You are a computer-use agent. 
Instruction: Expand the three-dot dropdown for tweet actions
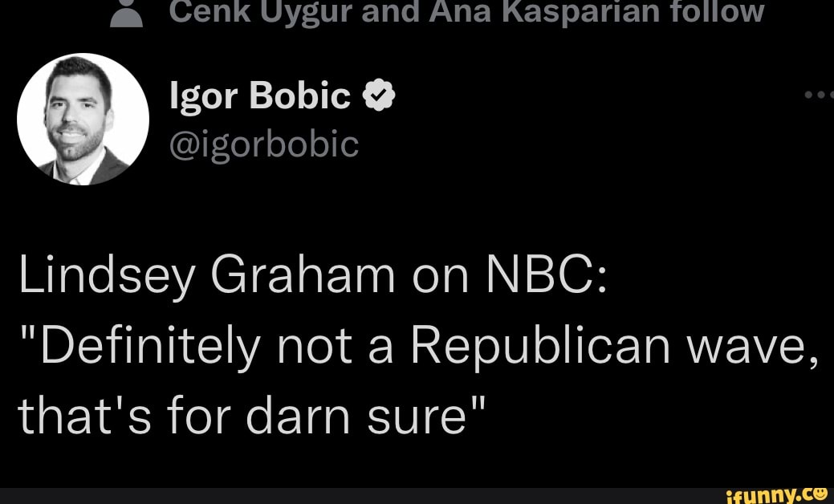818,93
